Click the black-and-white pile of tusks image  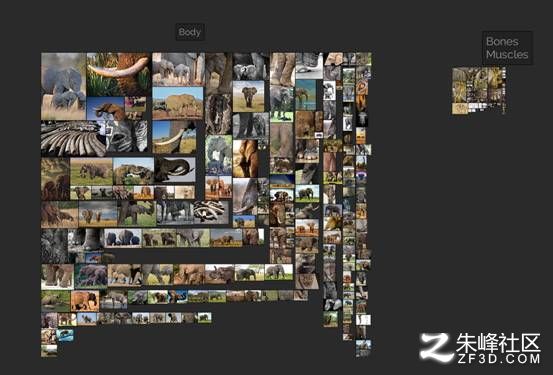click(x=73, y=139)
